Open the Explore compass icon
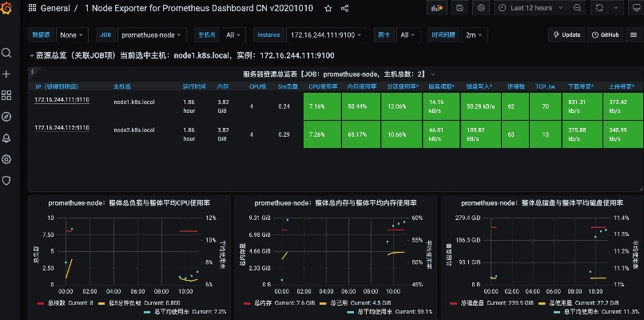 coord(6,117)
